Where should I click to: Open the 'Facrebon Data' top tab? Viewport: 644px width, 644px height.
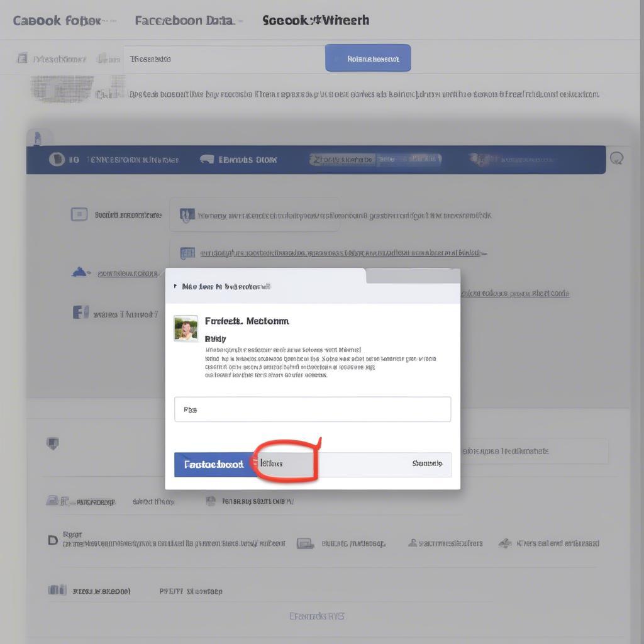(184, 21)
